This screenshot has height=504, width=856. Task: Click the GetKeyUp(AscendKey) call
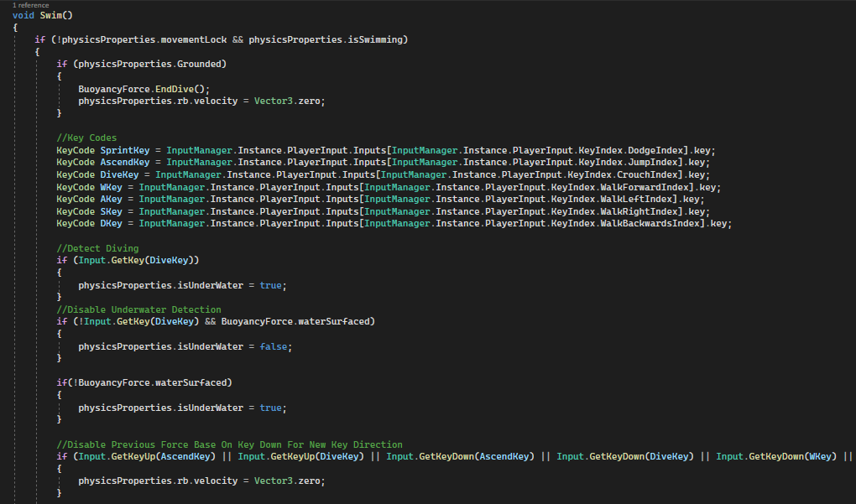pyautogui.click(x=164, y=456)
